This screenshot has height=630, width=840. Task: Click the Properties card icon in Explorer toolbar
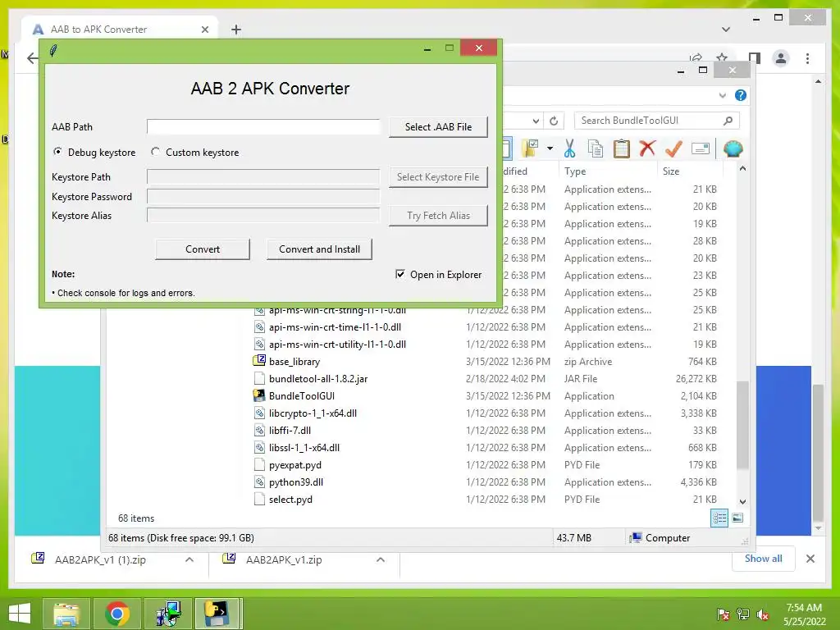click(x=701, y=148)
